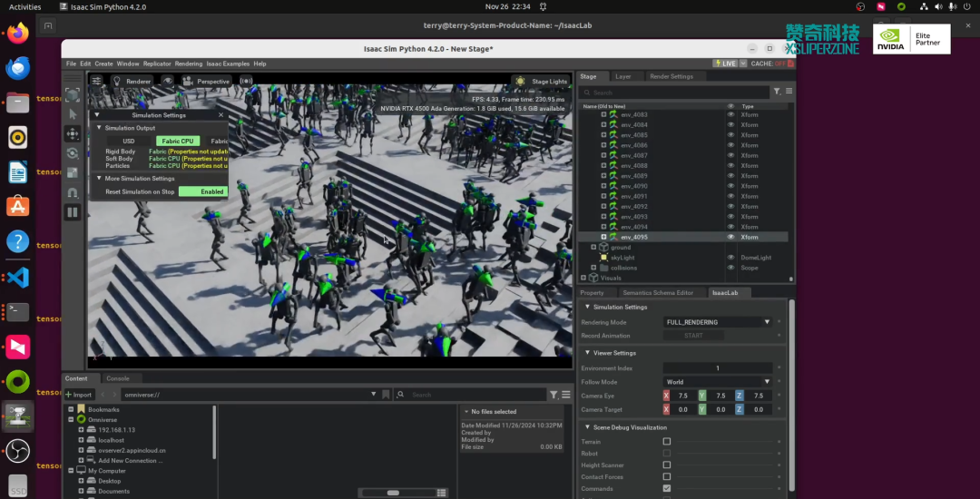The height and width of the screenshot is (499, 980).
Task: Open Thunderbird mail from the dock
Action: 17,67
